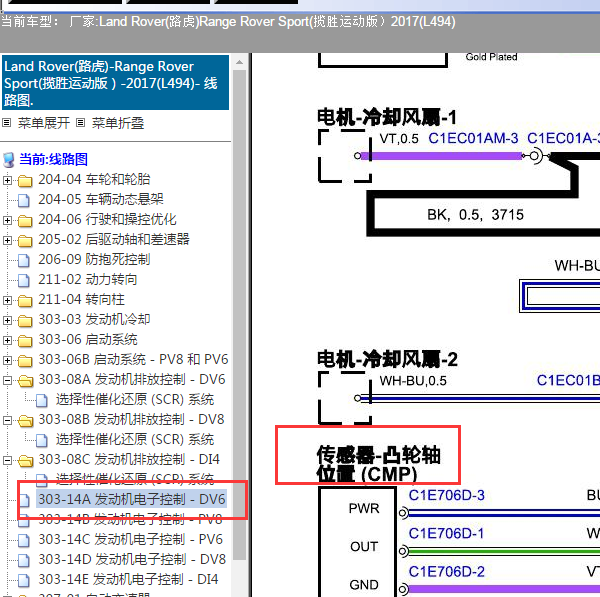Click the 204-04 车轮和轮胎 folder icon
The height and width of the screenshot is (597, 600).
pos(25,180)
